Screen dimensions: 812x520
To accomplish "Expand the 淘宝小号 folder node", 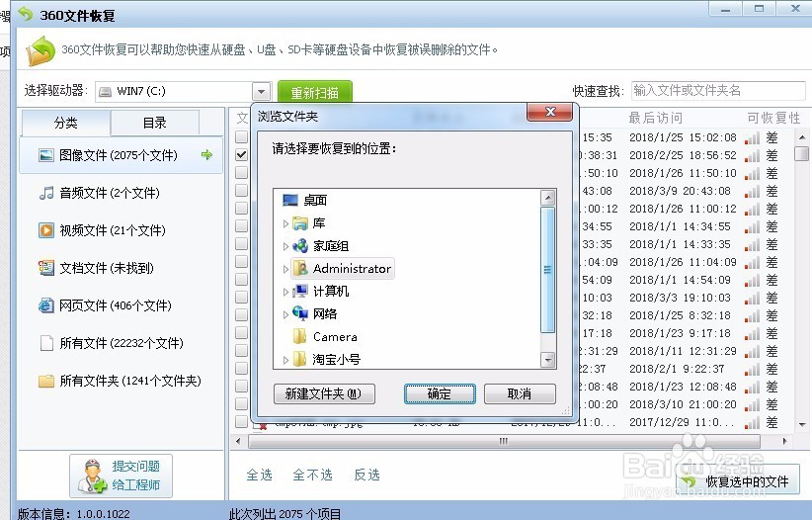I will click(x=285, y=359).
